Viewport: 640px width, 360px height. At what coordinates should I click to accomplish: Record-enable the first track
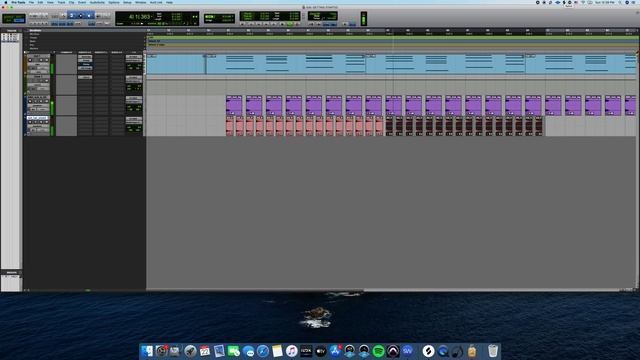coord(30,60)
